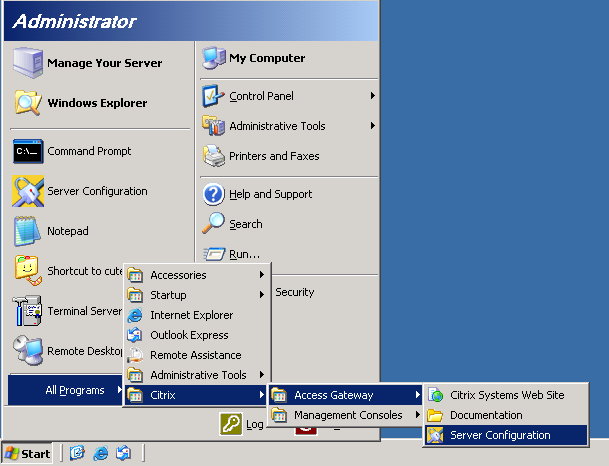This screenshot has height=466, width=609.
Task: Open the Startup program group
Action: click(x=197, y=295)
